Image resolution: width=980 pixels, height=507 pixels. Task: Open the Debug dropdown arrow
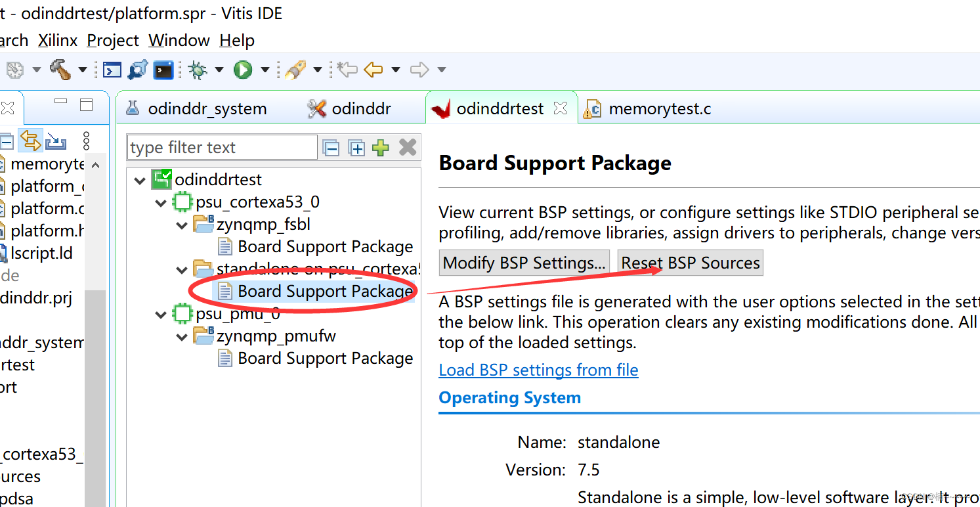pyautogui.click(x=219, y=70)
